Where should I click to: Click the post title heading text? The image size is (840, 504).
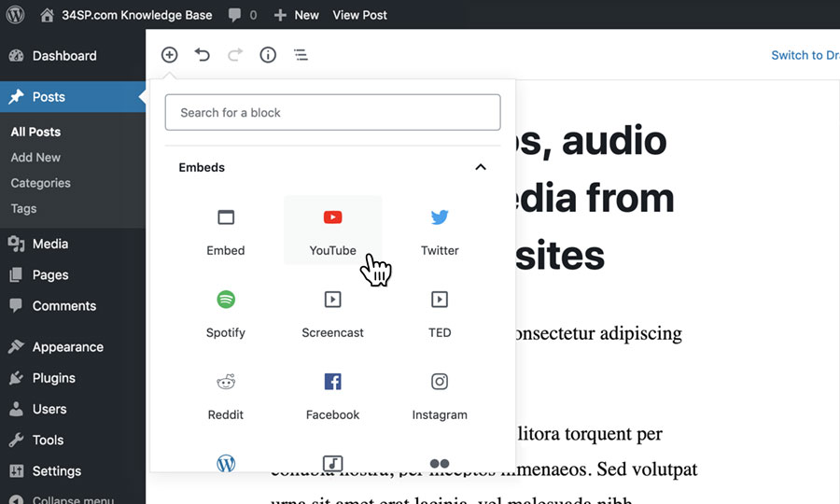coord(595,198)
